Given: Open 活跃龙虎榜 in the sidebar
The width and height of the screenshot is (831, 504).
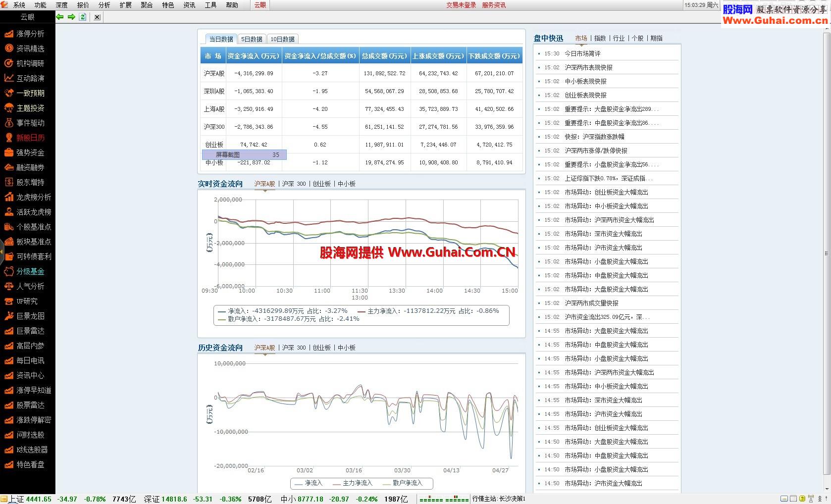Looking at the screenshot, I should pos(28,212).
